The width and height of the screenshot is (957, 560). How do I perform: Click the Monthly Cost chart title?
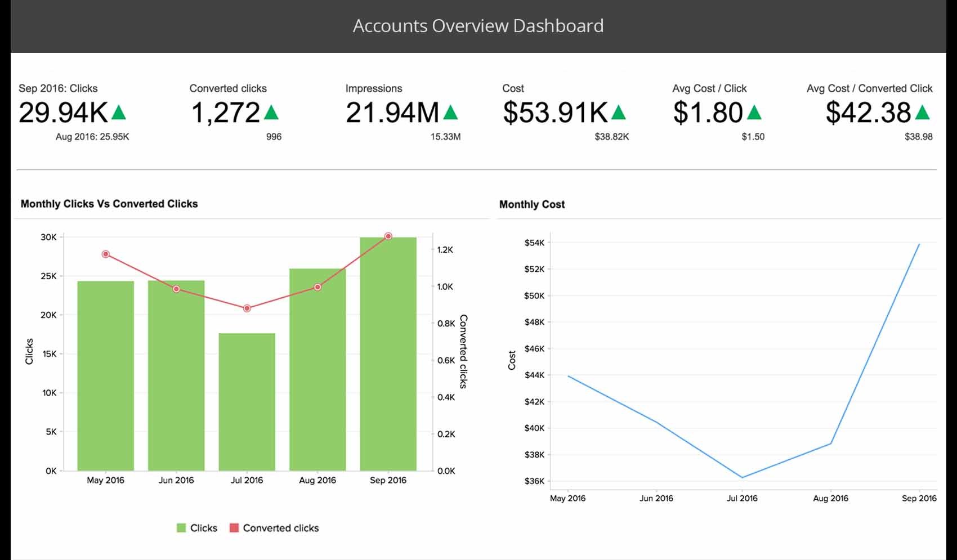click(x=531, y=204)
